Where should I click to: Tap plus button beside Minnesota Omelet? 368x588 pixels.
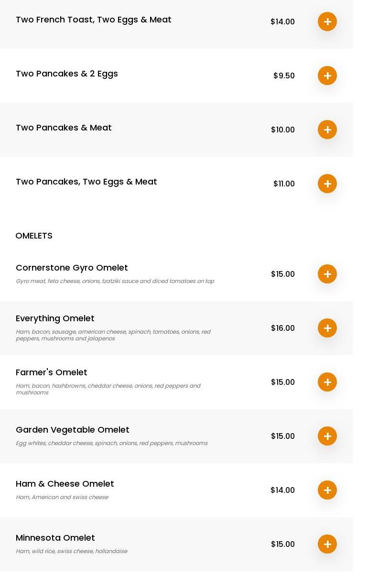[x=327, y=544]
